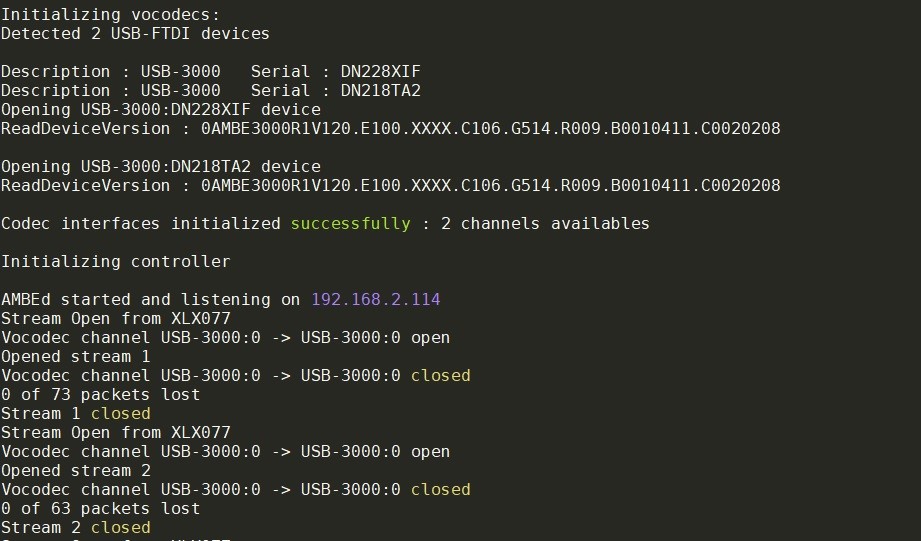Click 'Opened stream 1' line
This screenshot has width=921, height=541.
(x=76, y=357)
